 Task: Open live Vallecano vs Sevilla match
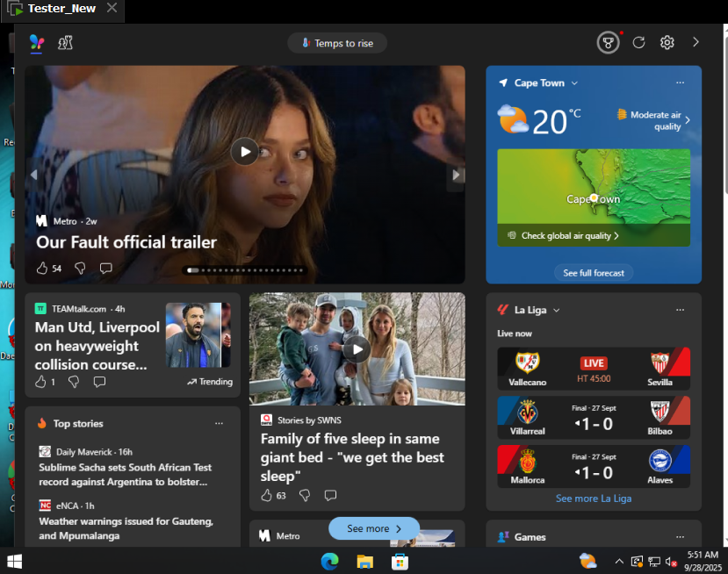point(594,369)
